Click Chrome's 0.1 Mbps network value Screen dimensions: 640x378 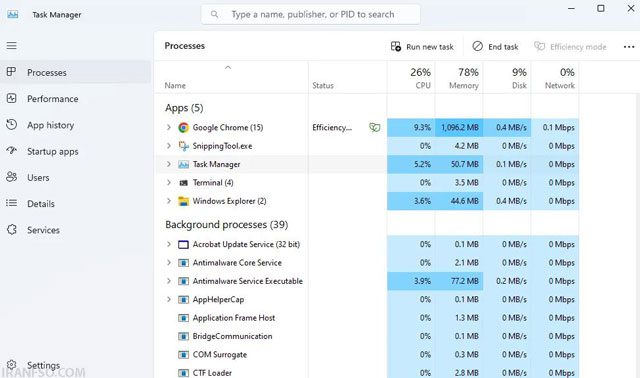(x=558, y=127)
